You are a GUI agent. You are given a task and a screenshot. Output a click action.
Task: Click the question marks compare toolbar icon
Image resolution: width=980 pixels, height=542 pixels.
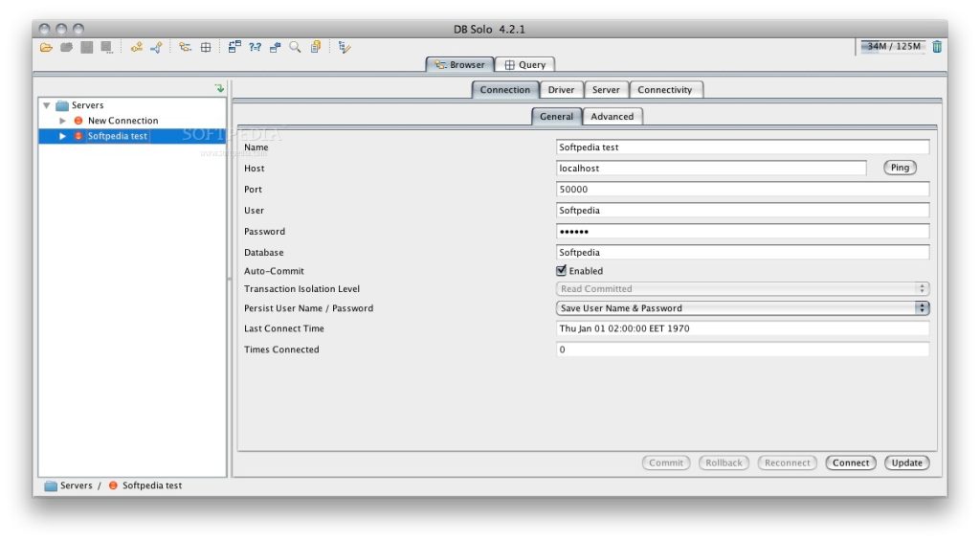[x=256, y=47]
